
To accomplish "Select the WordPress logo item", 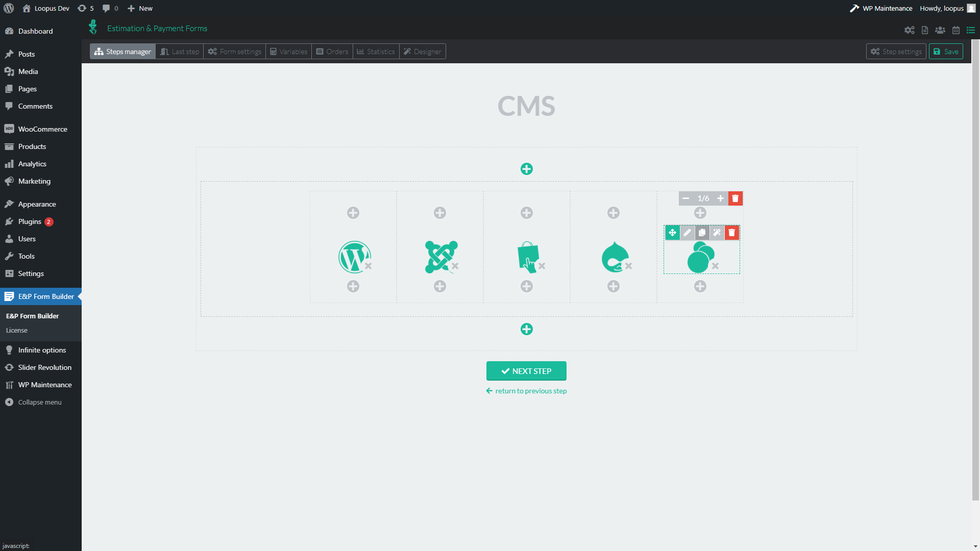I will point(354,257).
